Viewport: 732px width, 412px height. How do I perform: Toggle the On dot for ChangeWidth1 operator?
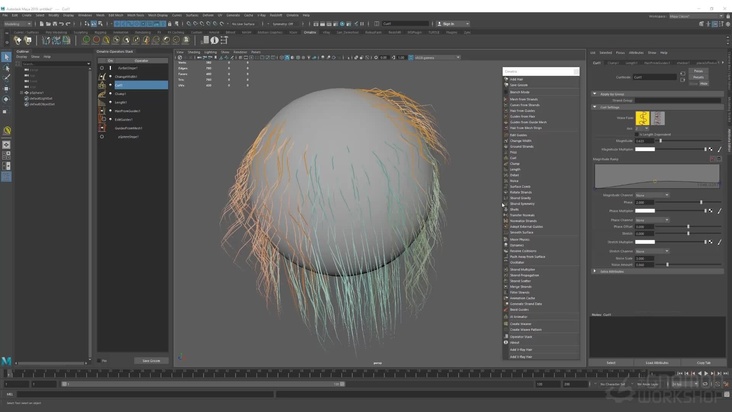[x=111, y=77]
